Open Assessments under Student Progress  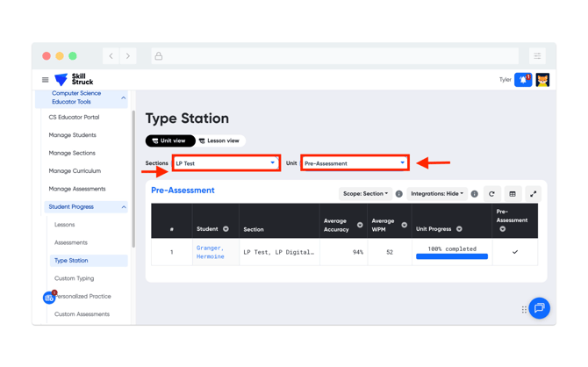(71, 242)
